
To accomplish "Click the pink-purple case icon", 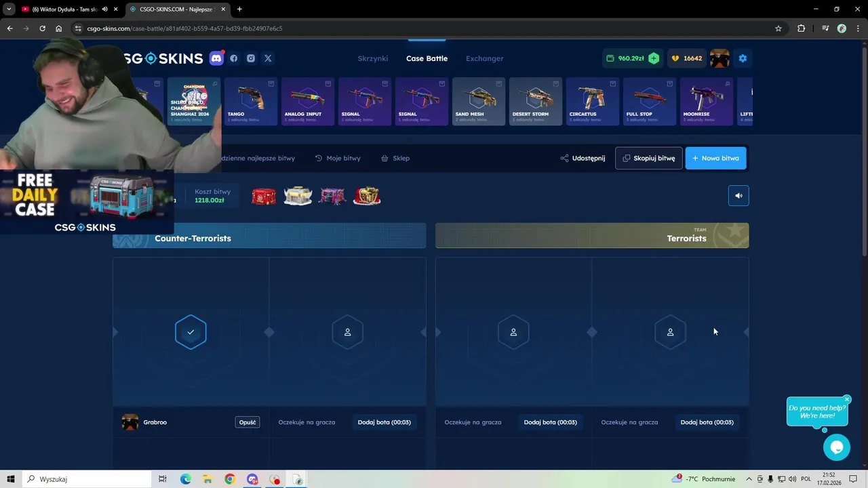I will point(332,197).
